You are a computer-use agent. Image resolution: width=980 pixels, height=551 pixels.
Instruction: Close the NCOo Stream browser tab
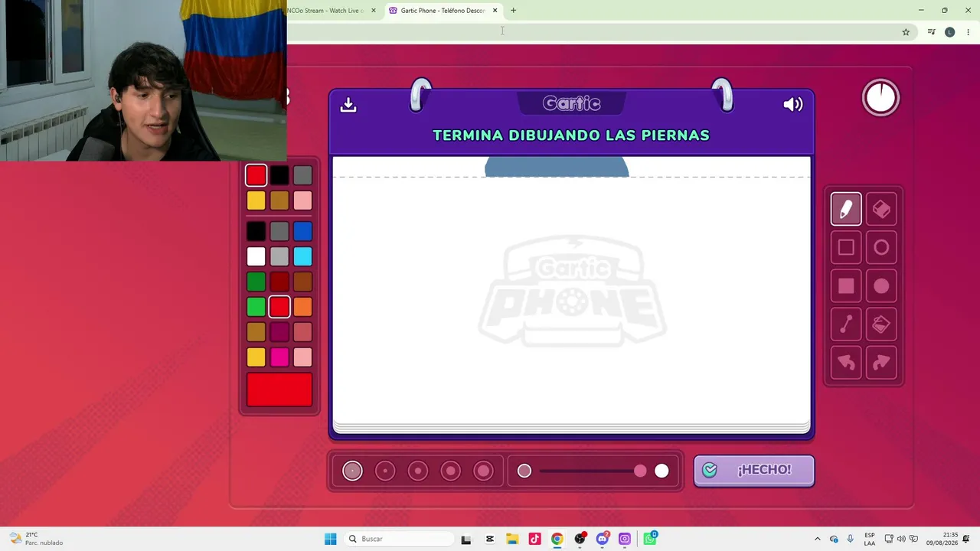tap(374, 11)
